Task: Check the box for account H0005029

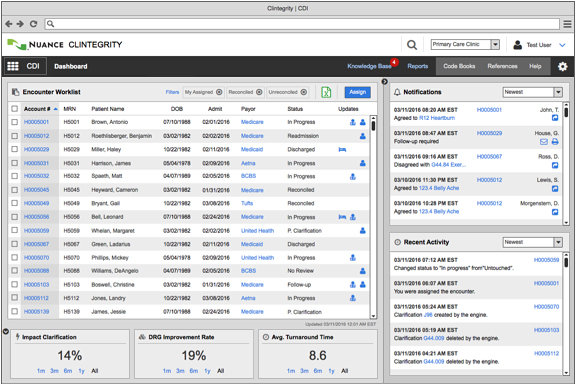Action: tap(14, 149)
